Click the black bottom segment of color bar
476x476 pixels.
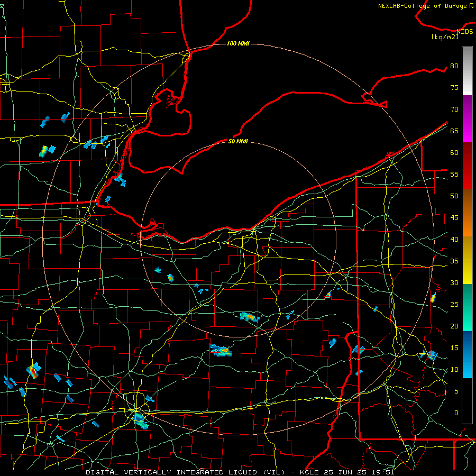click(x=467, y=401)
